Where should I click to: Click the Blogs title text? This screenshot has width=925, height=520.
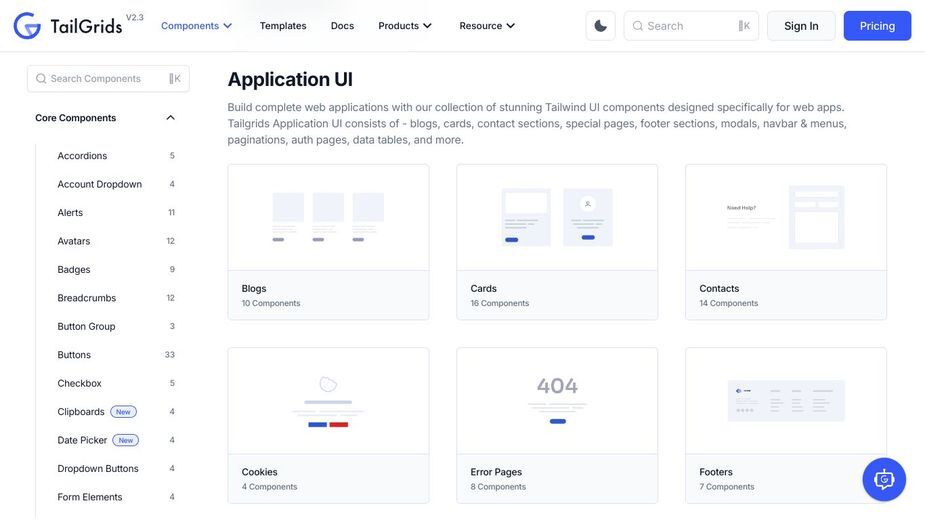coord(254,289)
